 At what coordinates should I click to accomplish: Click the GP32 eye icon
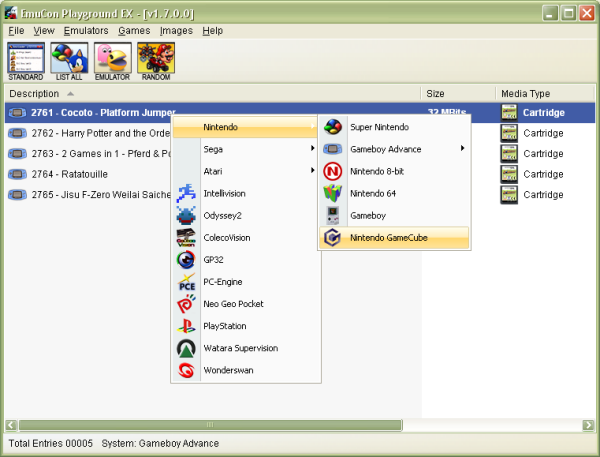(x=186, y=260)
